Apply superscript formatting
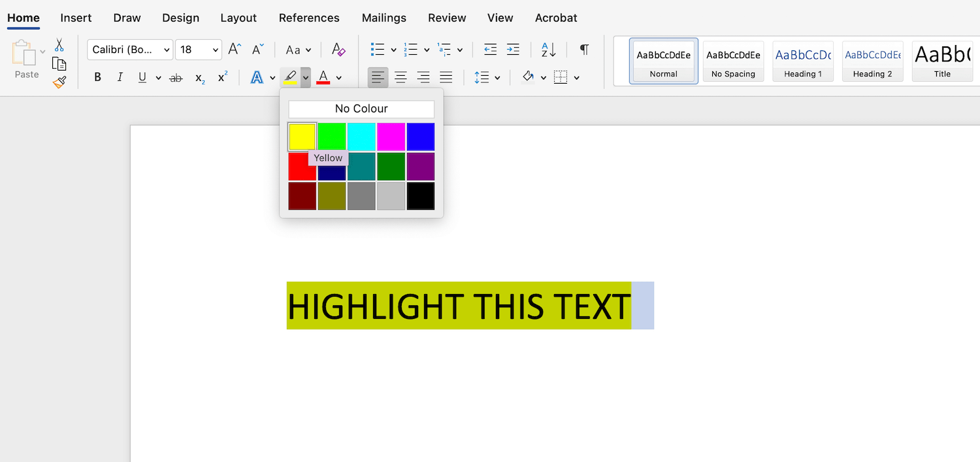 pos(223,77)
